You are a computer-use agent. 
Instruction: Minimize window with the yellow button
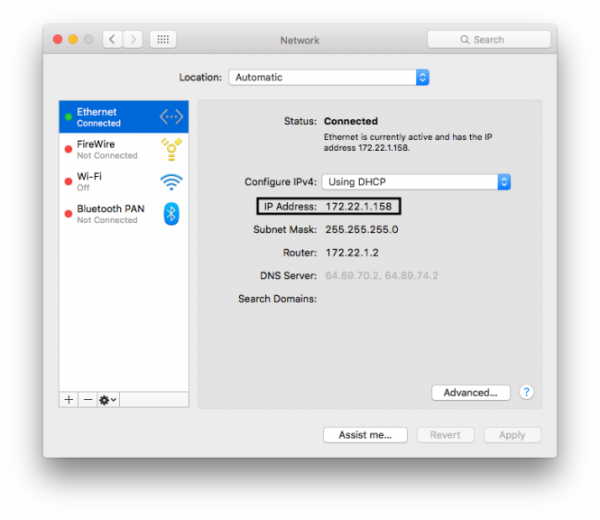point(73,39)
